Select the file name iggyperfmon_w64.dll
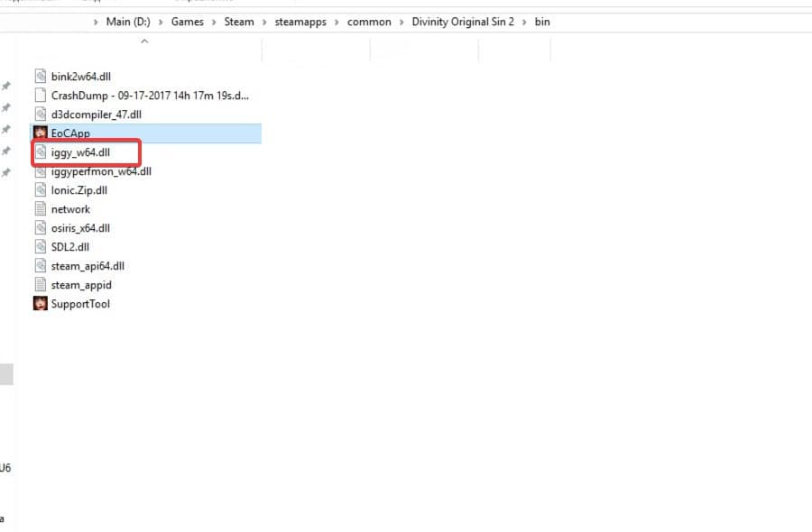Viewport: 812px width, 532px height. point(101,171)
